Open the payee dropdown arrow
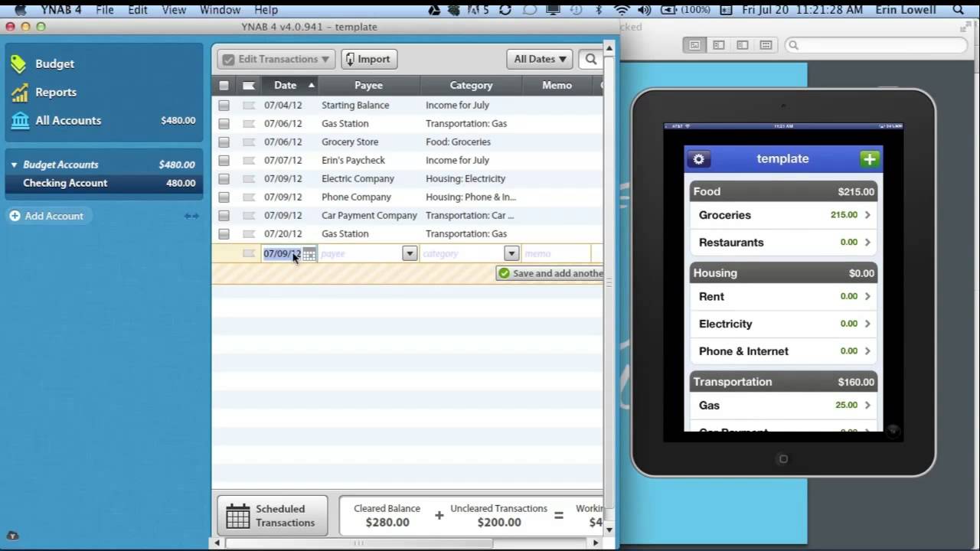This screenshot has height=551, width=980. [x=410, y=254]
